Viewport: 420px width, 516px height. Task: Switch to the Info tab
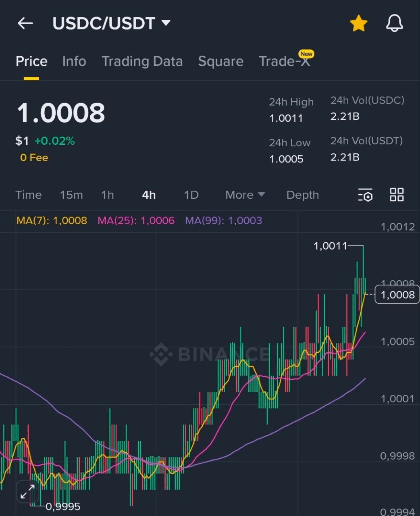(x=74, y=61)
